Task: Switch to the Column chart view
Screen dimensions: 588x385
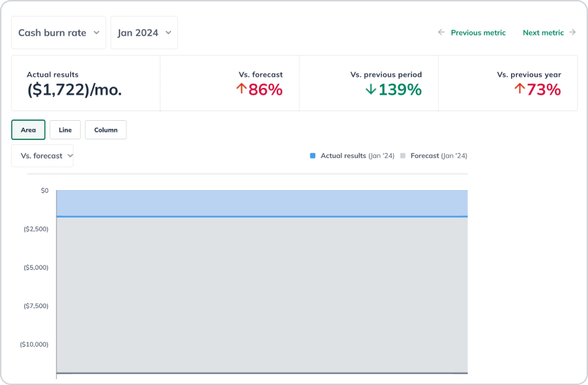Action: 106,130
